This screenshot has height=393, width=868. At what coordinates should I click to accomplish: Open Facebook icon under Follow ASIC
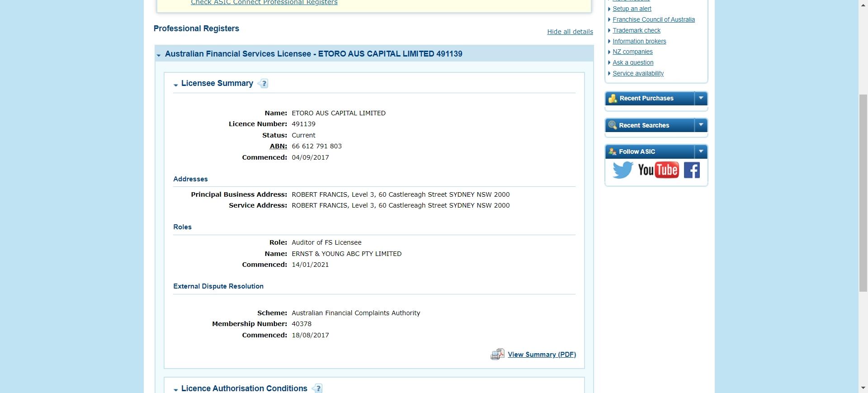pyautogui.click(x=692, y=170)
